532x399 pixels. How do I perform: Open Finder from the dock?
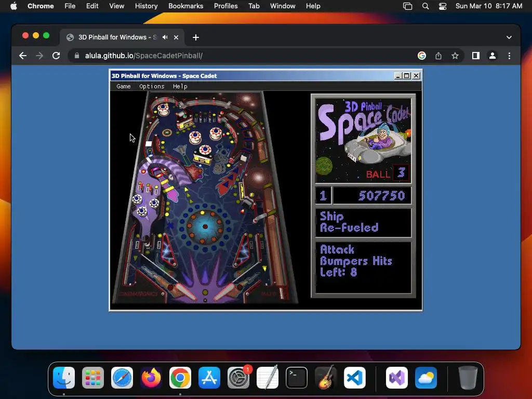coord(64,378)
